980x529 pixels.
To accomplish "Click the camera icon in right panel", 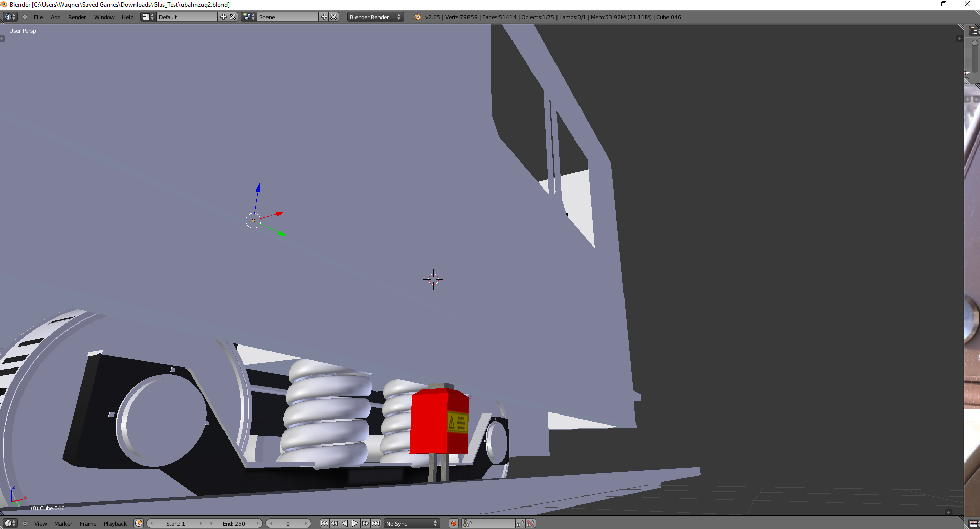I will pyautogui.click(x=967, y=74).
